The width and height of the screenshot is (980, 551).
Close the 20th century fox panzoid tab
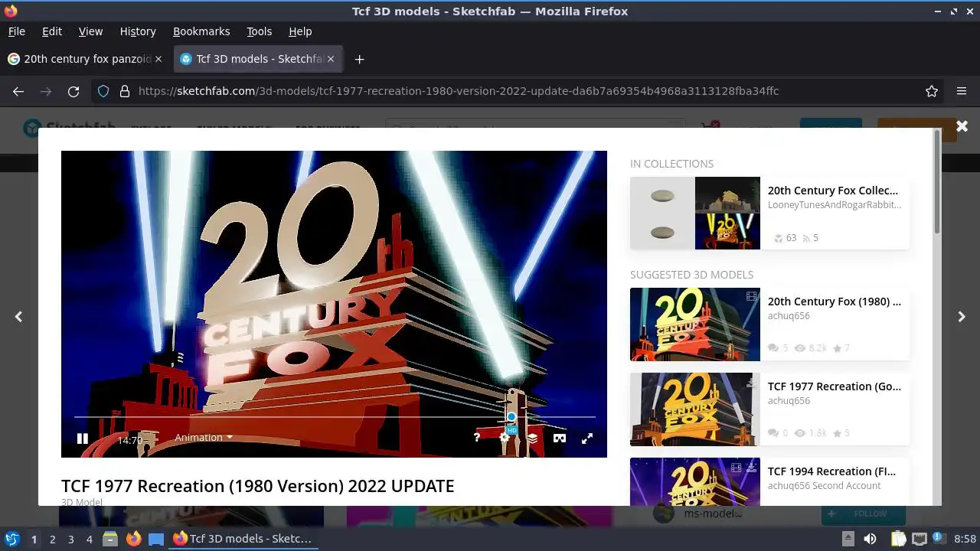158,59
